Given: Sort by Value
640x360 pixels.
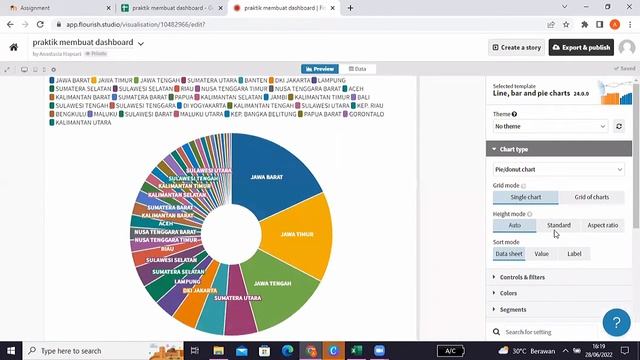Looking at the screenshot, I should point(542,254).
